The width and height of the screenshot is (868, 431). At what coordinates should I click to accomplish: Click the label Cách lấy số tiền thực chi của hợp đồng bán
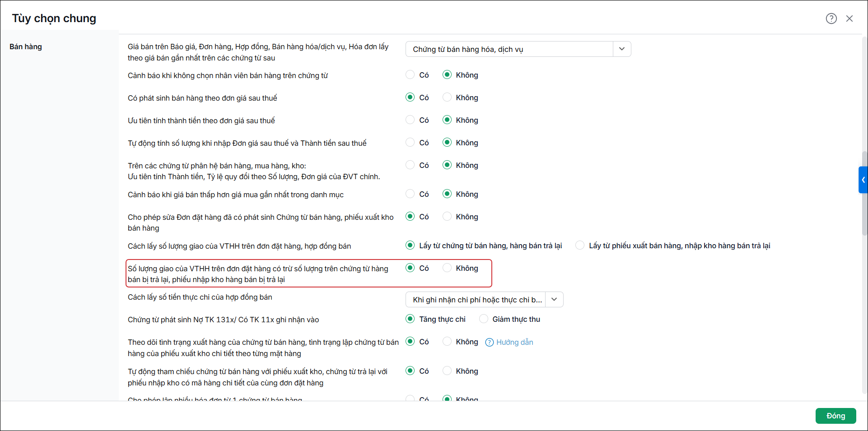[200, 297]
